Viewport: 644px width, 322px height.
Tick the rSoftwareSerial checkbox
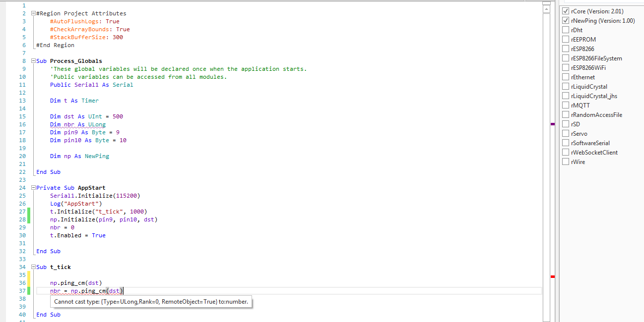pos(566,143)
